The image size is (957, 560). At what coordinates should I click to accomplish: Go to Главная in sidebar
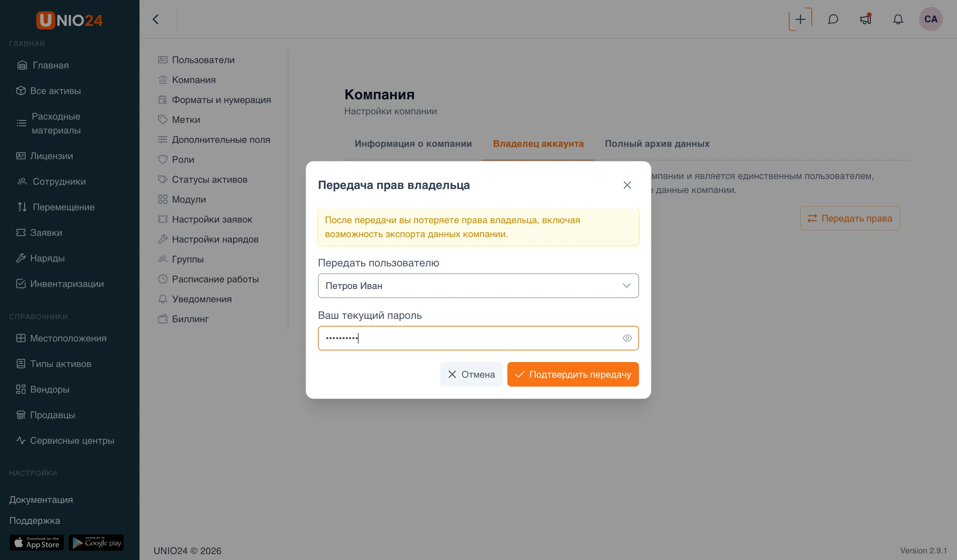43,65
